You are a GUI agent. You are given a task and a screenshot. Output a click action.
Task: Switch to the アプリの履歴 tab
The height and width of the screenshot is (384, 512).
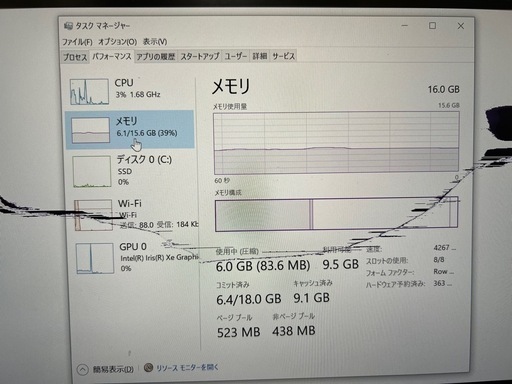pos(155,56)
